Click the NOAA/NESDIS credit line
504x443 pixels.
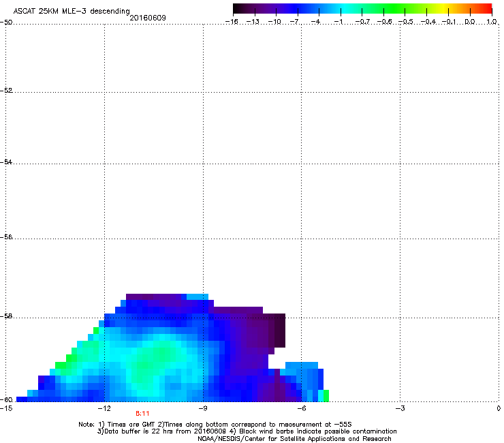(294, 439)
